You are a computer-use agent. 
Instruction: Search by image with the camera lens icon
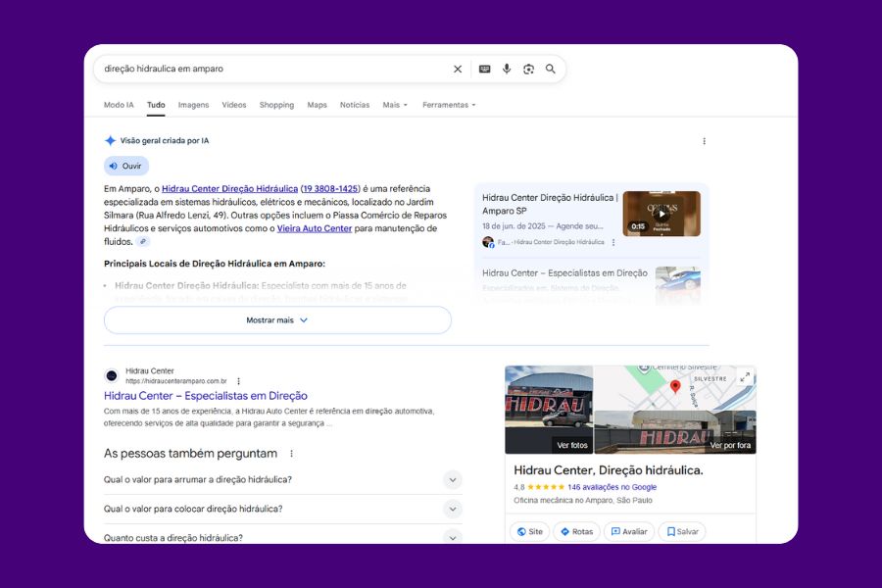coord(528,69)
